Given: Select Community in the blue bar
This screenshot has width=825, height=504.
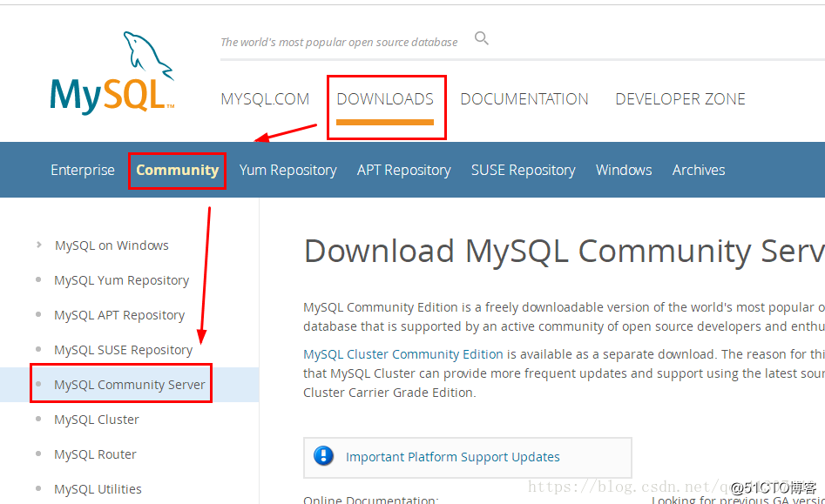Looking at the screenshot, I should click(x=178, y=170).
